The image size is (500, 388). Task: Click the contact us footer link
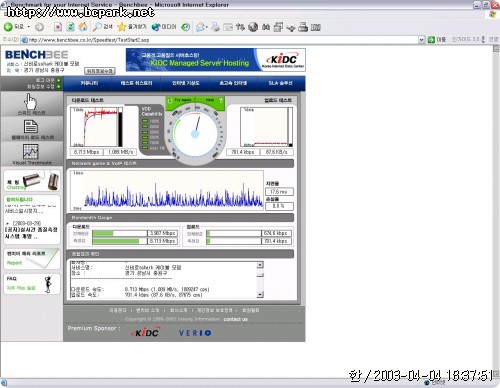(x=235, y=319)
